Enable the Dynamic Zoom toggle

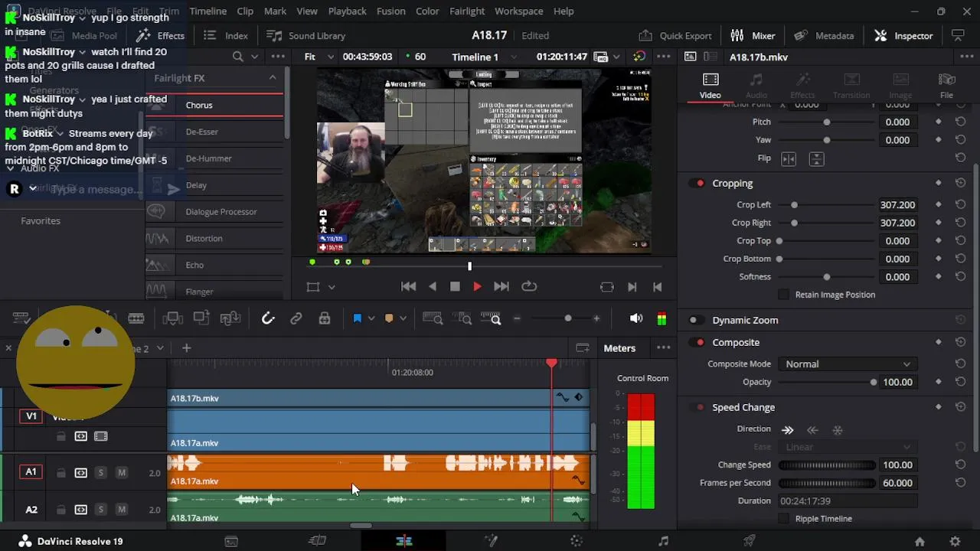point(695,321)
